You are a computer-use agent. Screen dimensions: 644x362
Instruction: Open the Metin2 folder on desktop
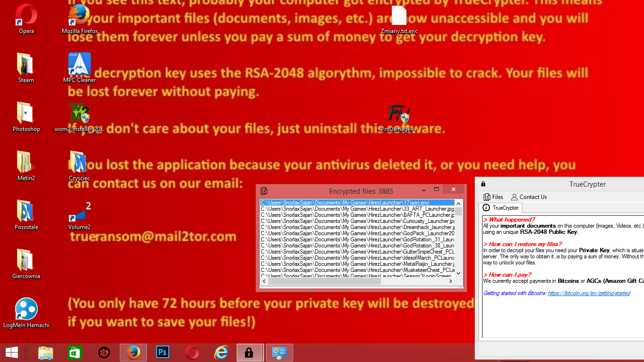pyautogui.click(x=26, y=166)
